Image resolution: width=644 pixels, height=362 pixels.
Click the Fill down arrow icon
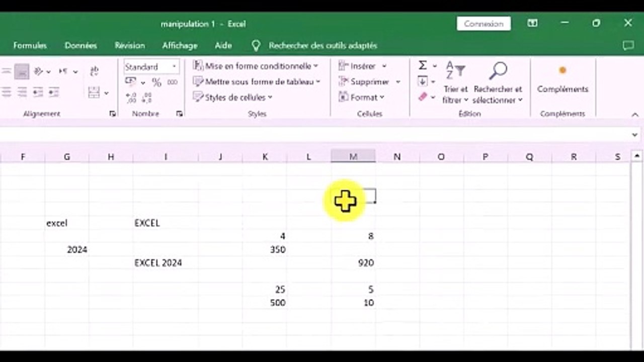point(423,81)
